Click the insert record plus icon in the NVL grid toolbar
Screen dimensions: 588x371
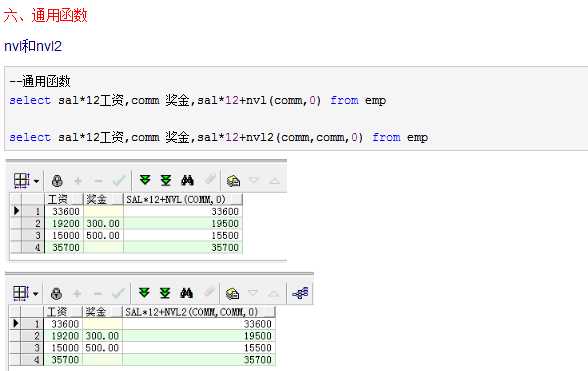(78, 181)
